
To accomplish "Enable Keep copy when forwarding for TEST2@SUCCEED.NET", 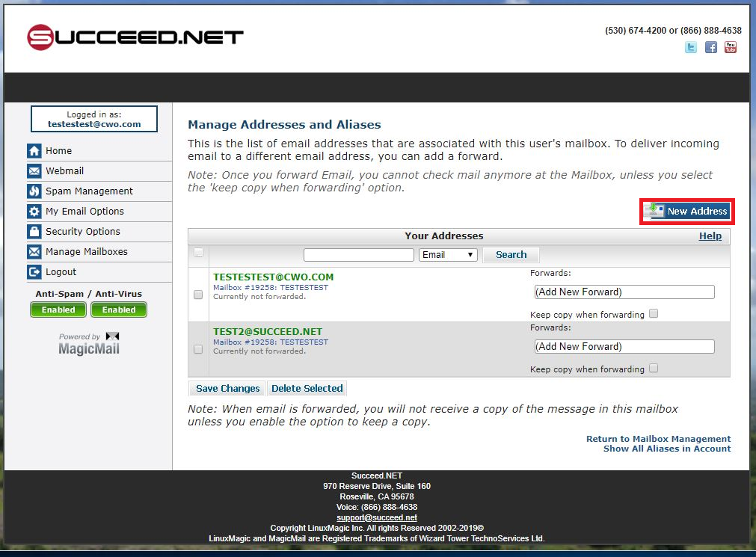I will coord(654,369).
